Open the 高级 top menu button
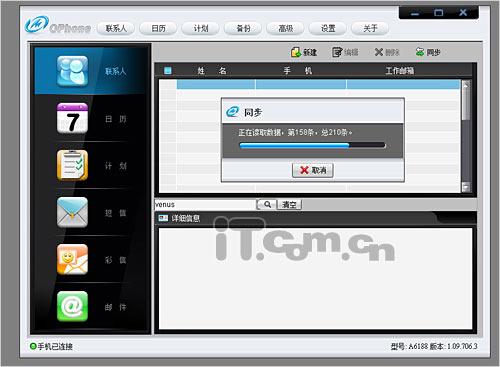Image resolution: width=500 pixels, height=367 pixels. [x=286, y=29]
